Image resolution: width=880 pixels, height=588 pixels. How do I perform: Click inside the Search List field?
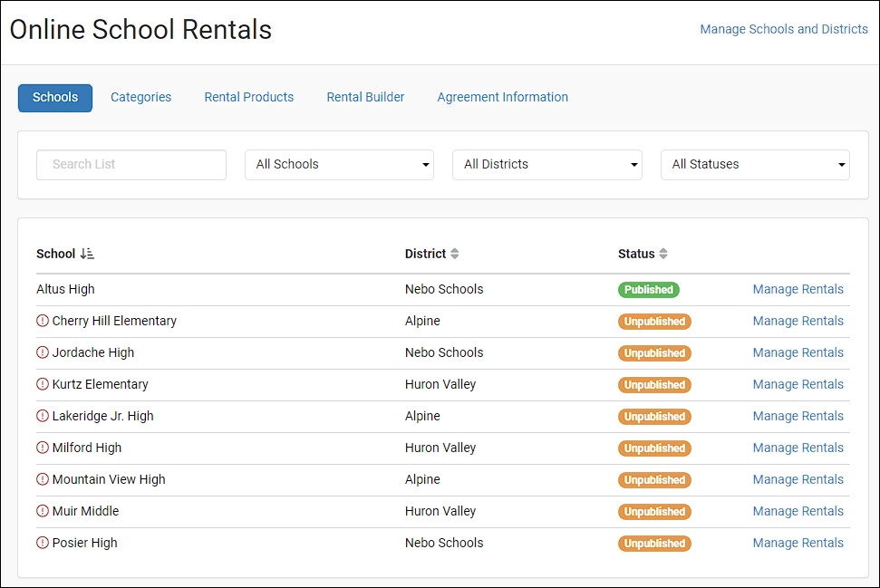click(131, 164)
